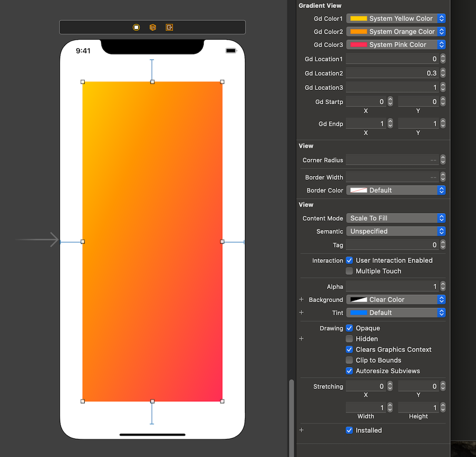Select the Exit icon in scene dock
Screen dimensions: 476x457
click(x=169, y=27)
